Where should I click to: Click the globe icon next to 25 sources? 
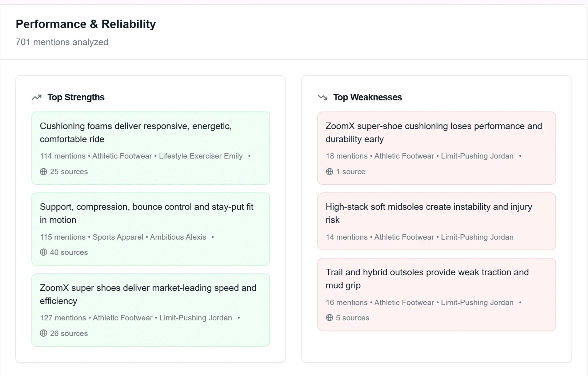coord(44,172)
